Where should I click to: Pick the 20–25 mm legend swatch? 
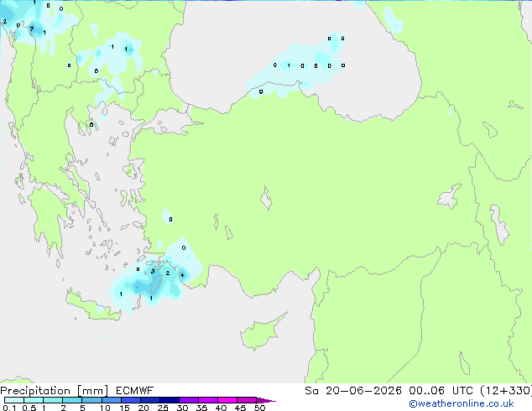pos(150,400)
